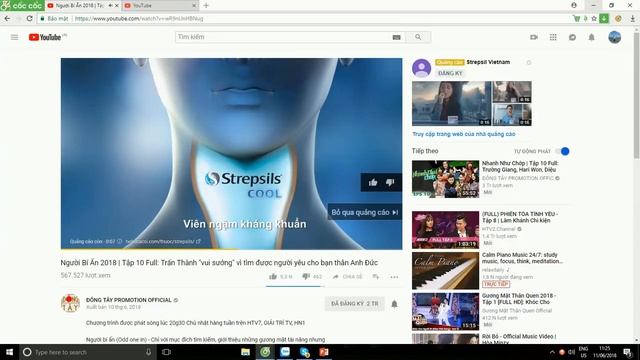The width and height of the screenshot is (640, 360).
Task: Click the Chia sẻ share button
Action: click(348, 276)
